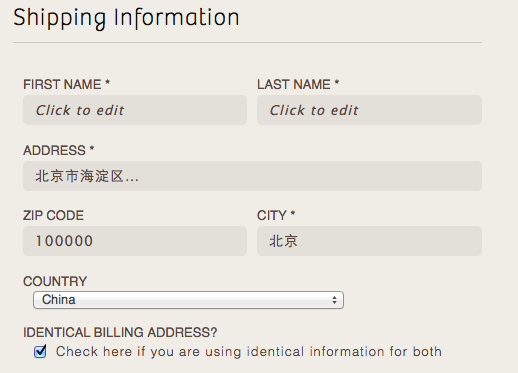Click the ZIP CODE label
The height and width of the screenshot is (373, 518).
pos(53,215)
